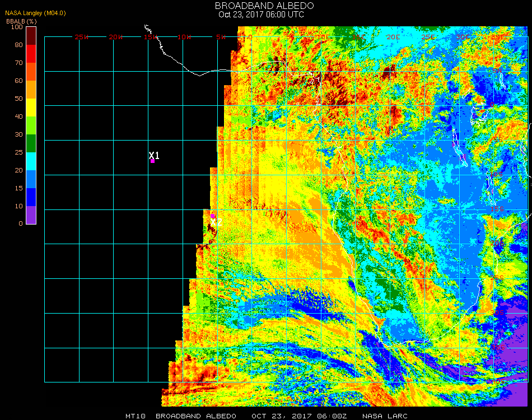Click the legend value '40'

pyautogui.click(x=18, y=116)
